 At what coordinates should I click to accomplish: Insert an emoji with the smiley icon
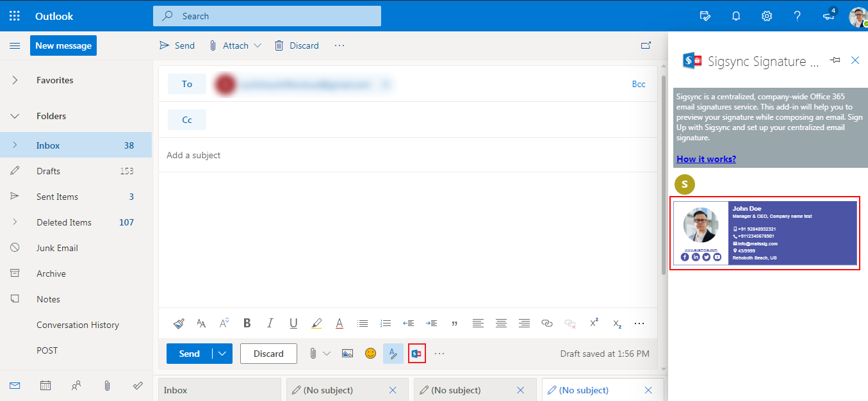click(370, 354)
